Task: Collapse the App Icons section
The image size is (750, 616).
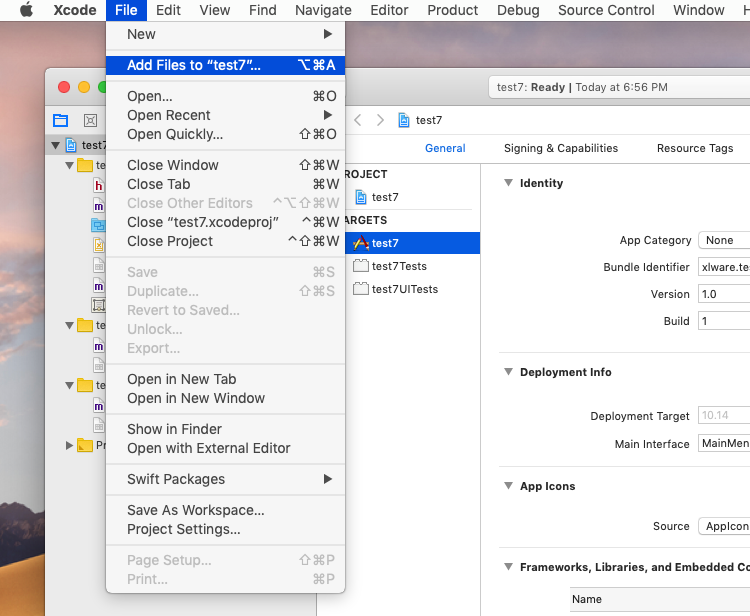Action: [508, 486]
